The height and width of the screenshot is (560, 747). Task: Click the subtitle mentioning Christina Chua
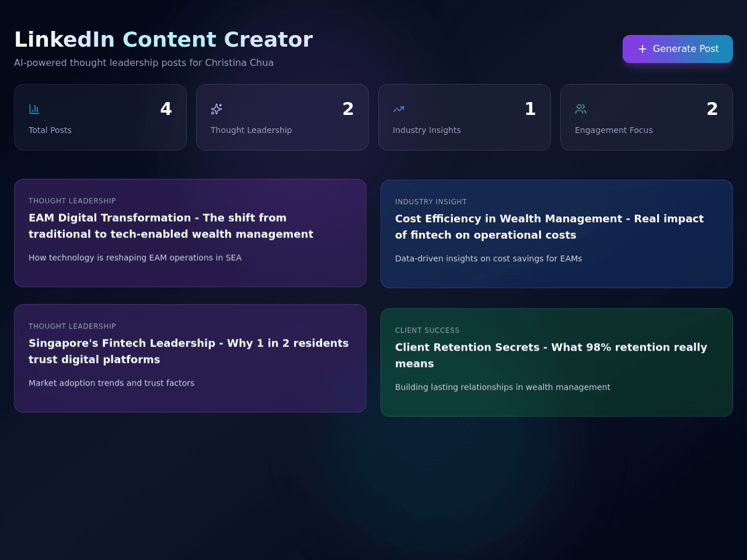tap(144, 62)
